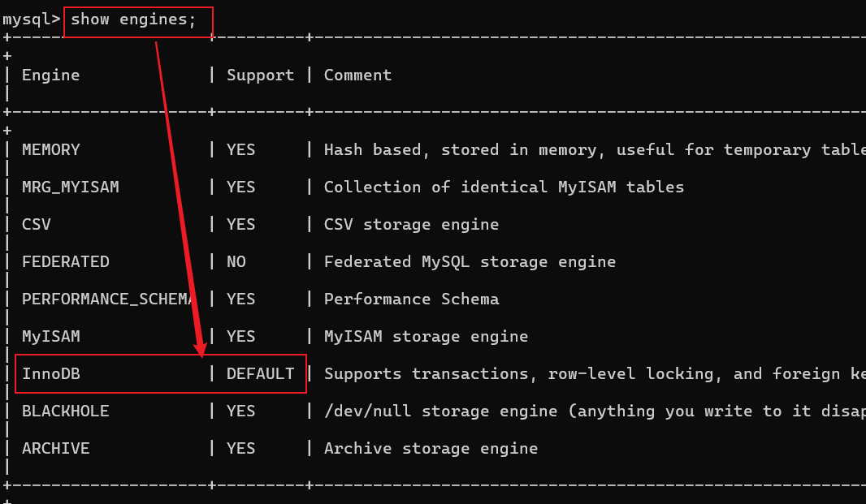The image size is (866, 504).
Task: Click the 'Performance Schema' comment text
Action: click(411, 299)
